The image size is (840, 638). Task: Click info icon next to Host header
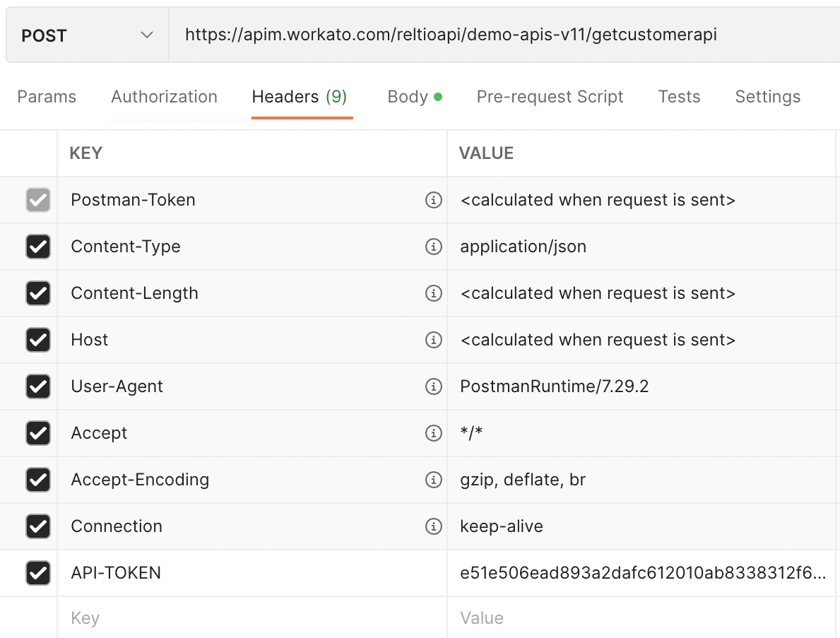click(x=433, y=340)
